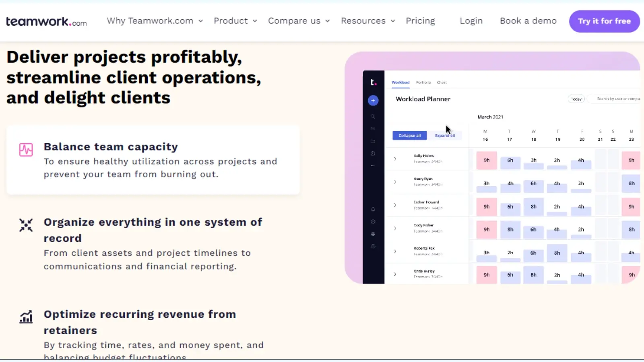Click Kelly Holms 9h cell on Monday 16

487,160
